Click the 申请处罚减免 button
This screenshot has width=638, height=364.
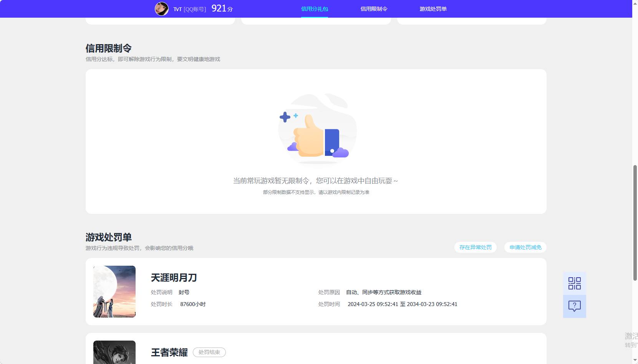[x=525, y=247]
